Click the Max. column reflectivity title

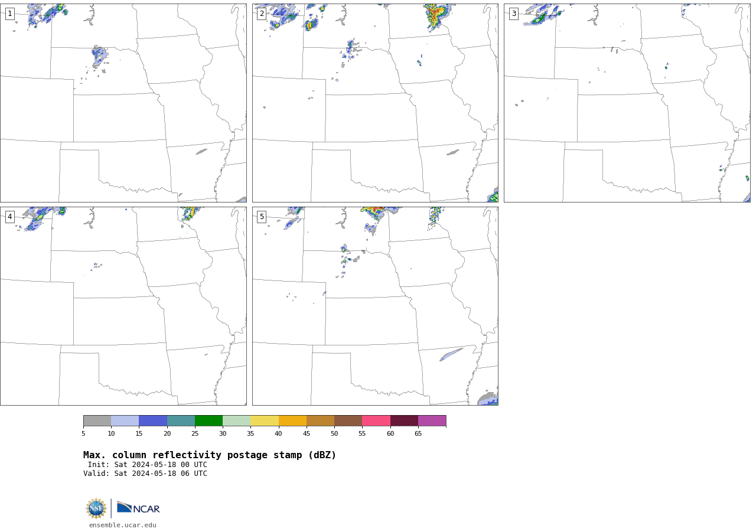pos(210,455)
